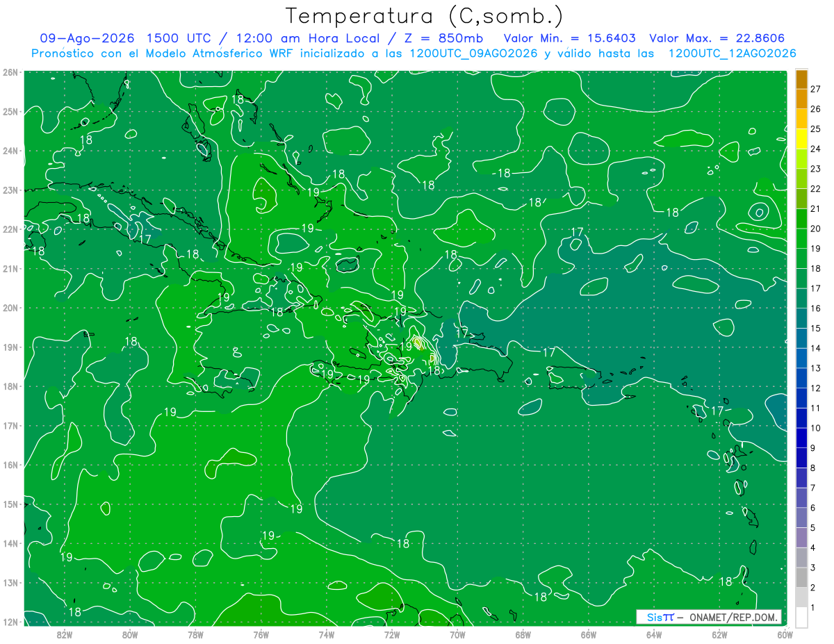Click the "20N" latitude axis label
834x644 pixels.
pos(10,308)
